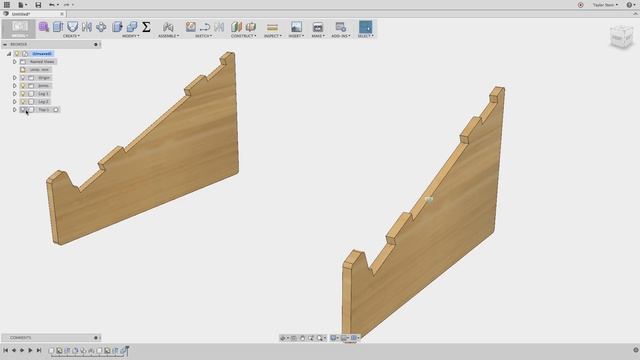Activate the Select tool
Viewport: 640px width, 360px height.
tap(365, 27)
